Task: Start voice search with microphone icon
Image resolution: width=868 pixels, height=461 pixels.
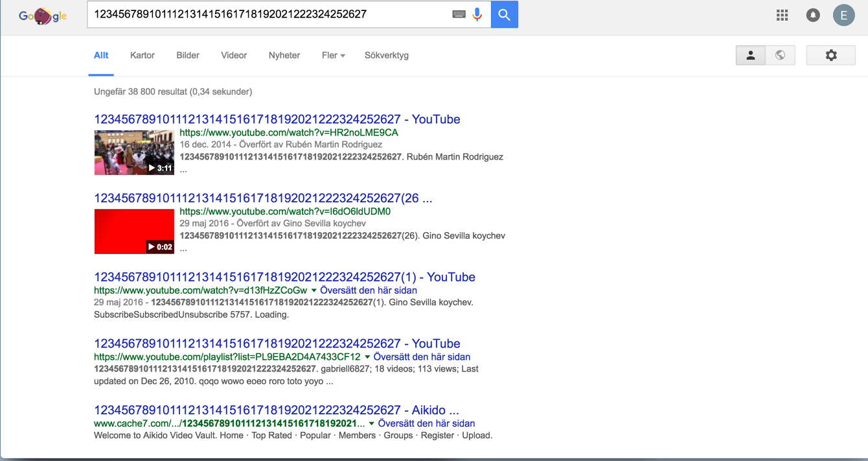Action: (x=477, y=14)
